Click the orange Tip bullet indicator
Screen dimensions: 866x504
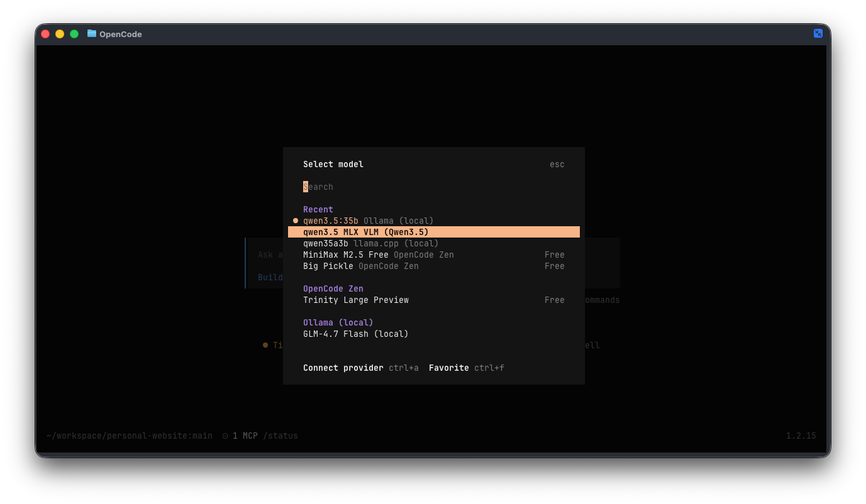265,345
